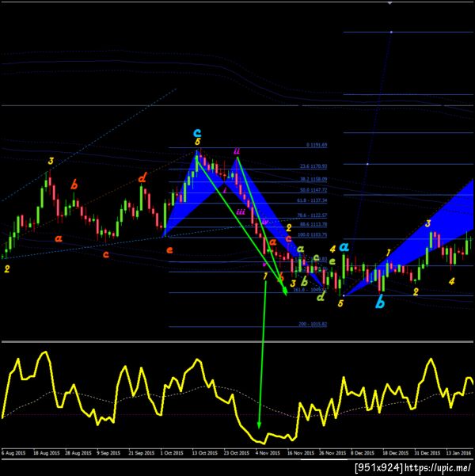475x476 pixels.
Task: Click the 13 Oct 2015 date label
Action: (x=204, y=453)
